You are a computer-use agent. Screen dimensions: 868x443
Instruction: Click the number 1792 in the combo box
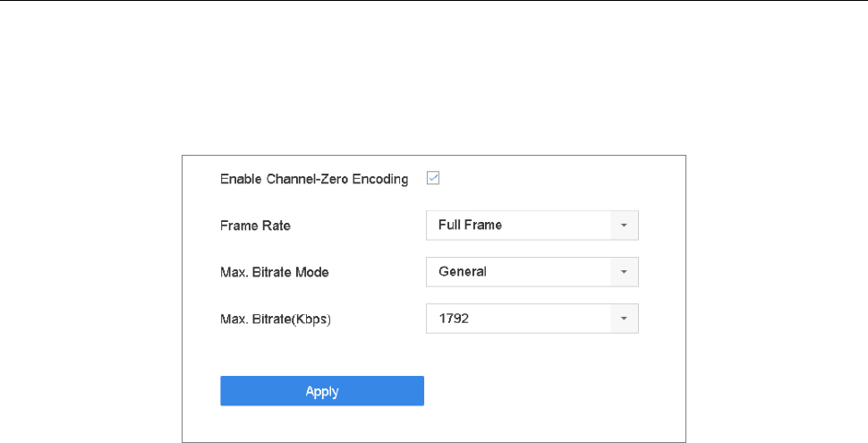pyautogui.click(x=454, y=319)
